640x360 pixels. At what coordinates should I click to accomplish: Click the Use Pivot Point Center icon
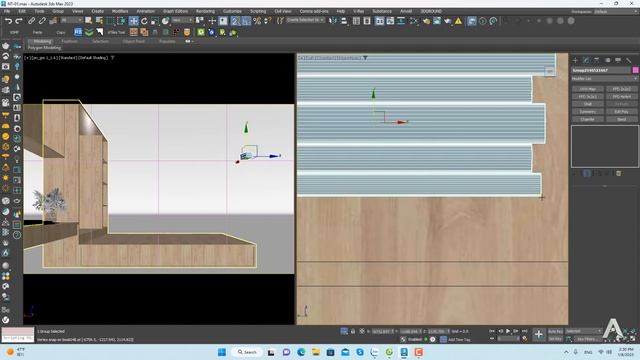click(200, 21)
